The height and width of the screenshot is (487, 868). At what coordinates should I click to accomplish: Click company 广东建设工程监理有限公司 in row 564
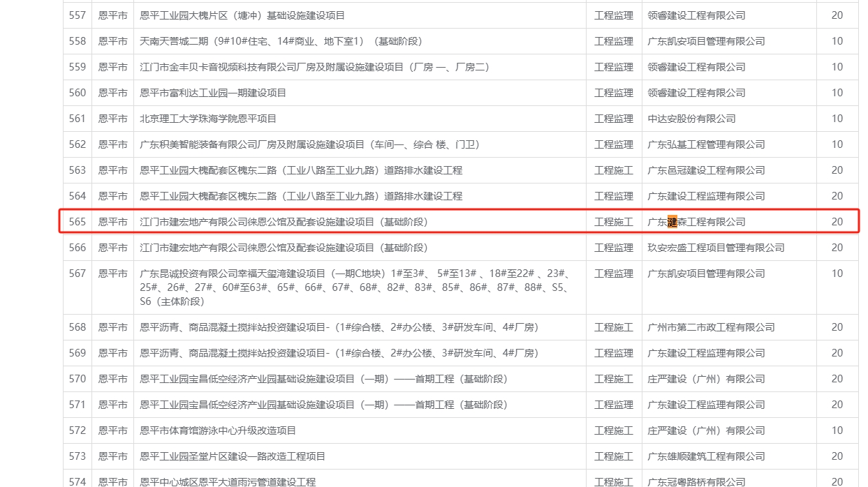click(706, 196)
